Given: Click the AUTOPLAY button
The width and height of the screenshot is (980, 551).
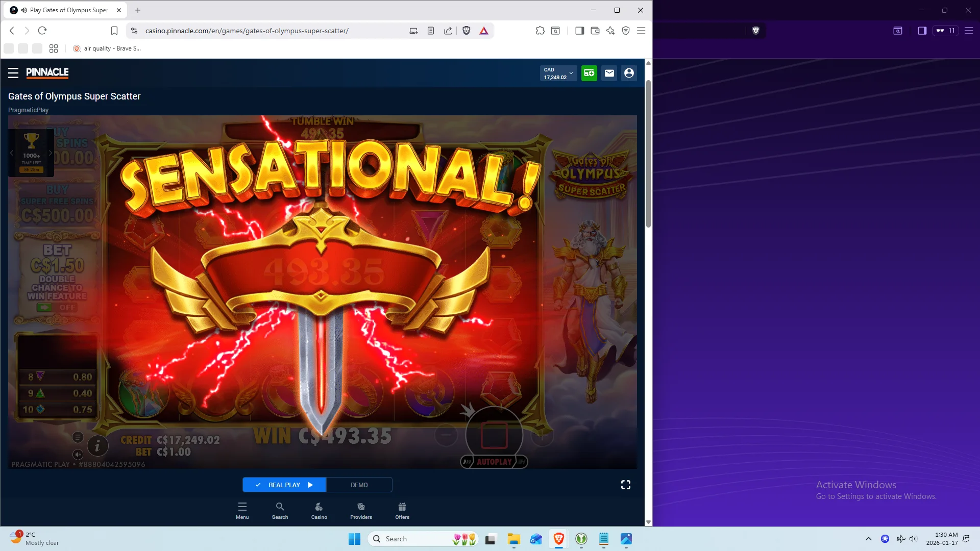Looking at the screenshot, I should [494, 462].
